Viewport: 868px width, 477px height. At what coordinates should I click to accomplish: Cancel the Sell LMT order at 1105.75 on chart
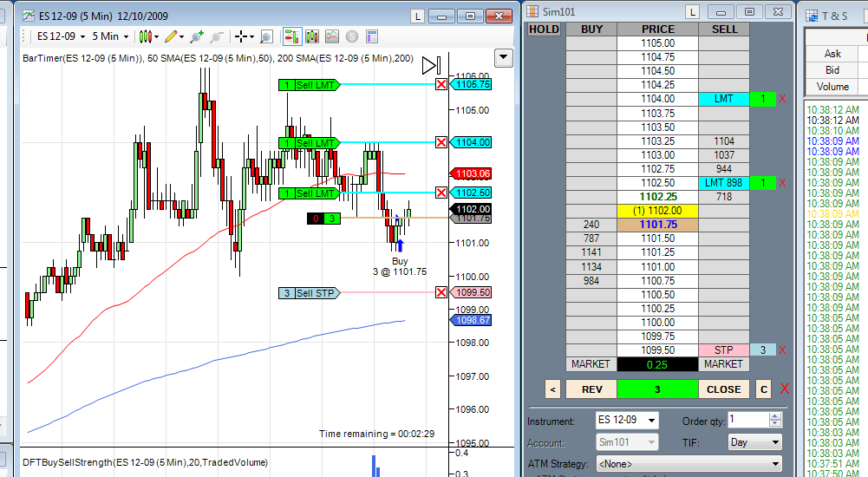click(x=441, y=85)
